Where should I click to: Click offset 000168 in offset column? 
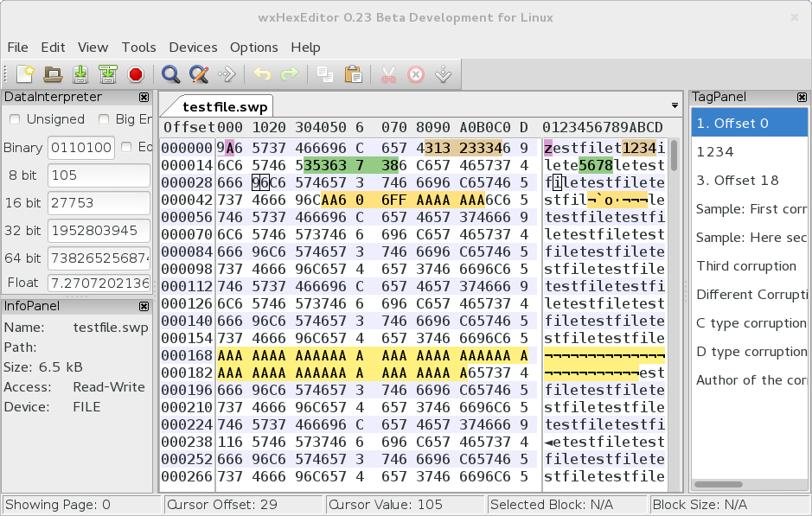187,355
